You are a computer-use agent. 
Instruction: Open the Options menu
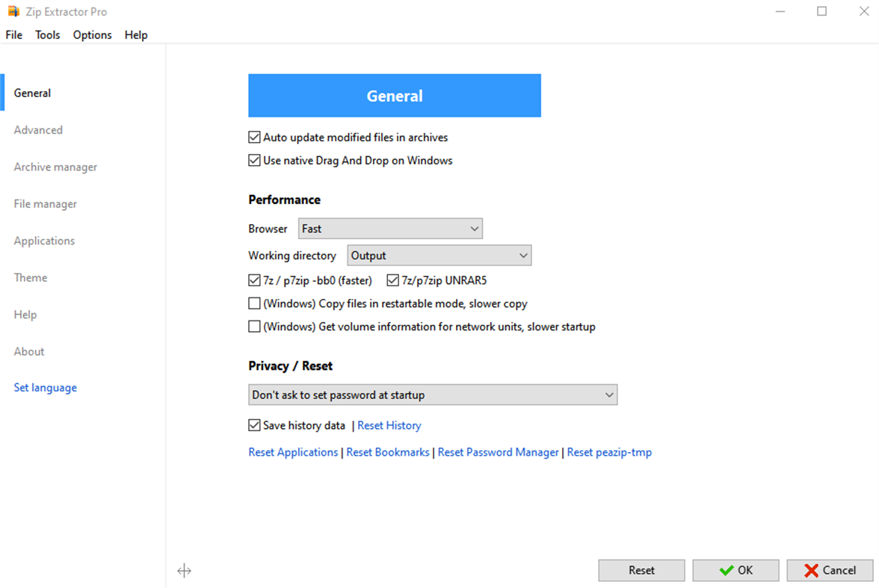click(92, 34)
